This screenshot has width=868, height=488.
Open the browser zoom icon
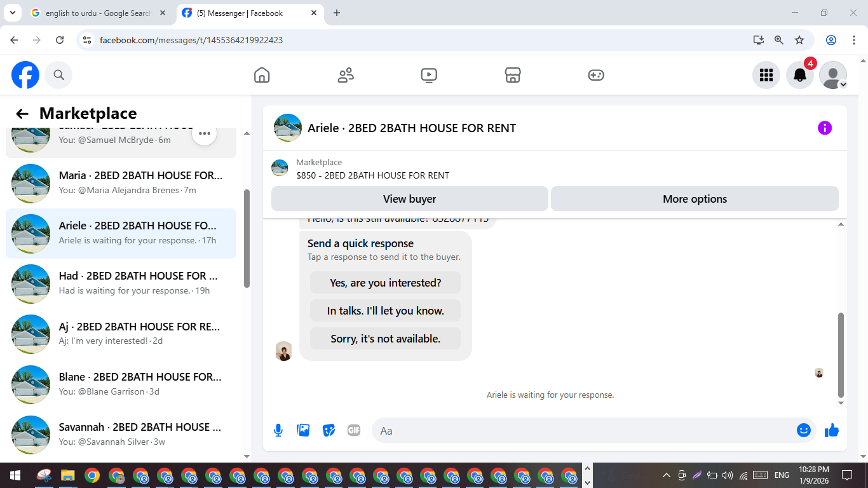pos(779,40)
